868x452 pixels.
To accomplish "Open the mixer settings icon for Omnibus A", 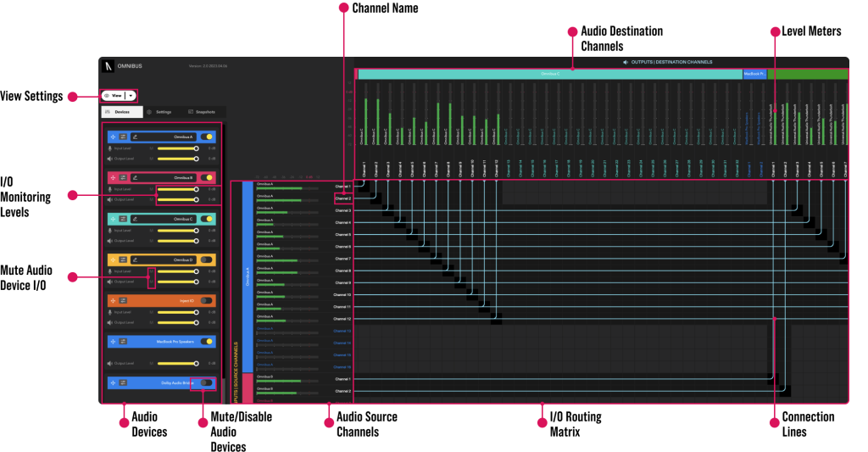I will tap(123, 137).
